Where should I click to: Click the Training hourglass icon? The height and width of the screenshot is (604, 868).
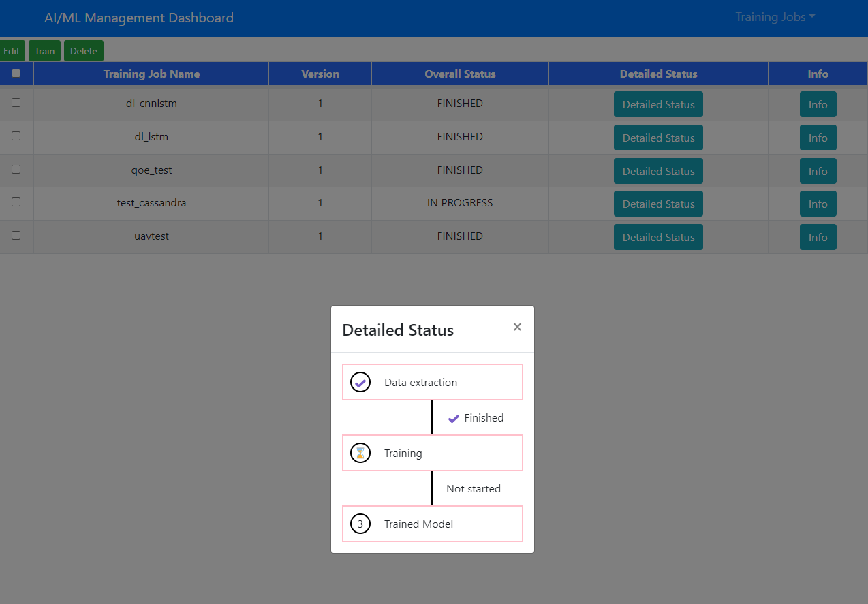coord(360,453)
